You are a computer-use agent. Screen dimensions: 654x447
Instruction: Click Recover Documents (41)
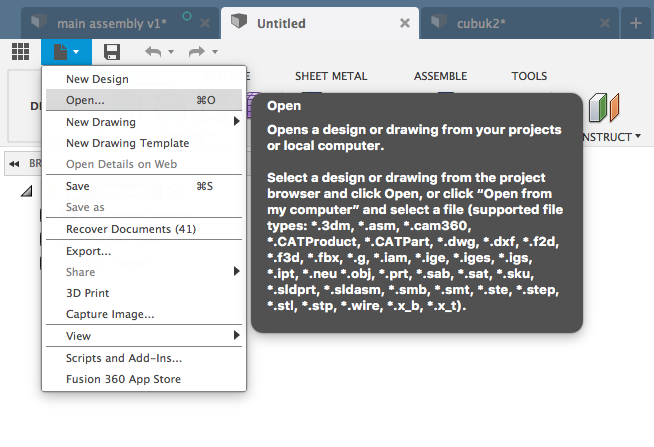(x=130, y=229)
